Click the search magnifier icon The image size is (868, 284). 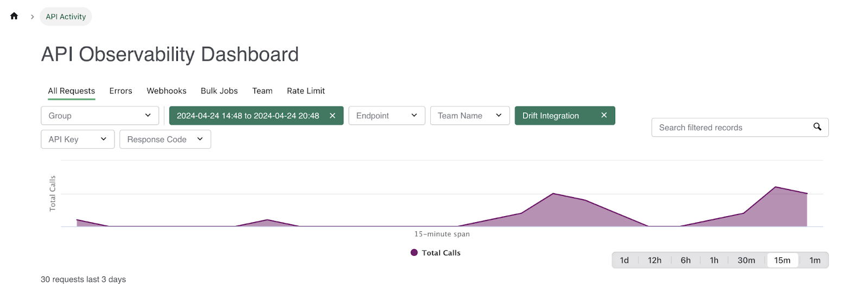[817, 127]
